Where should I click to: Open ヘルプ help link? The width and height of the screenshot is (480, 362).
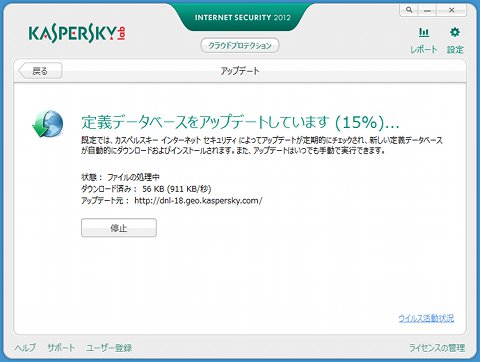tap(25, 348)
